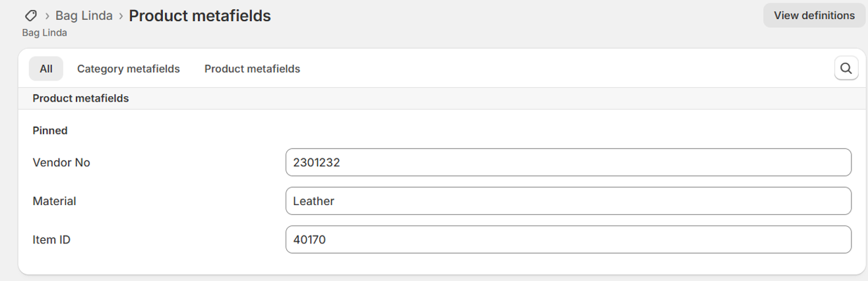The image size is (868, 281).
Task: Select the All tab
Action: tap(46, 69)
